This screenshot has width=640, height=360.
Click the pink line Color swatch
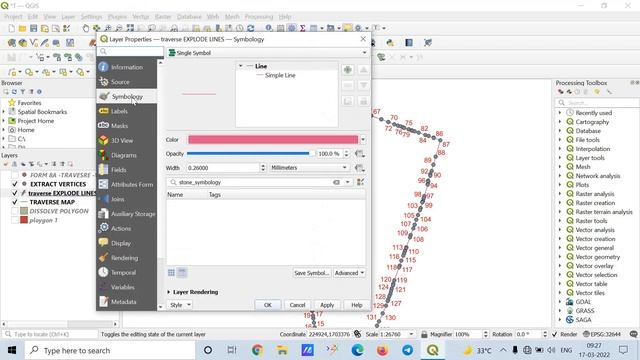coord(273,140)
